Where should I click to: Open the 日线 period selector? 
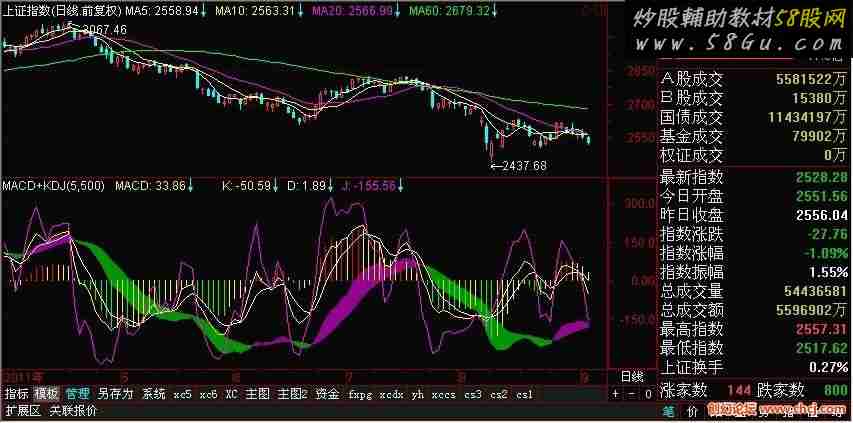click(632, 376)
